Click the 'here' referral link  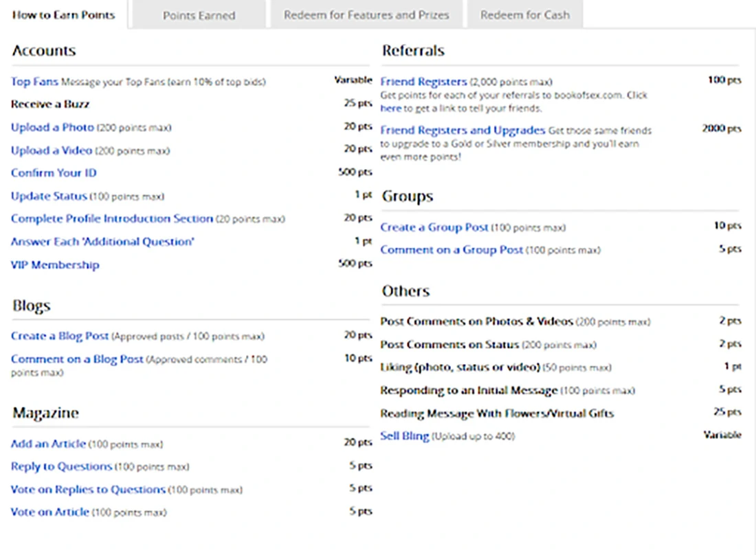pos(390,109)
